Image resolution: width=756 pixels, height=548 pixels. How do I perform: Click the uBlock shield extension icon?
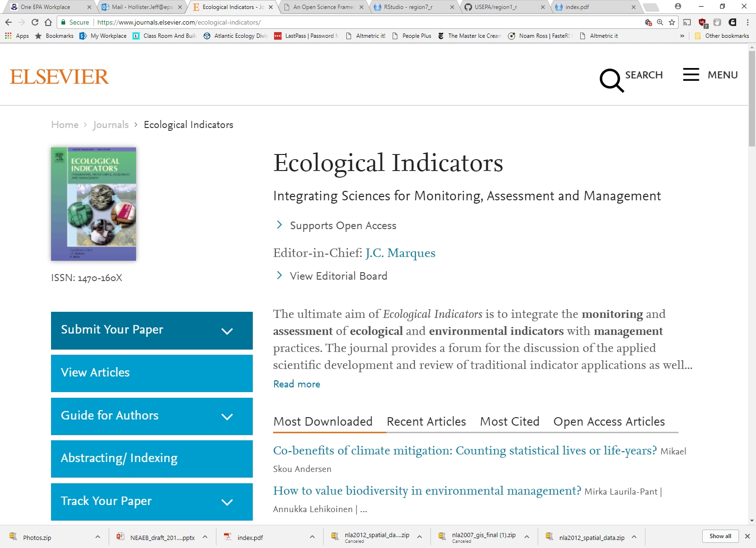(x=703, y=22)
